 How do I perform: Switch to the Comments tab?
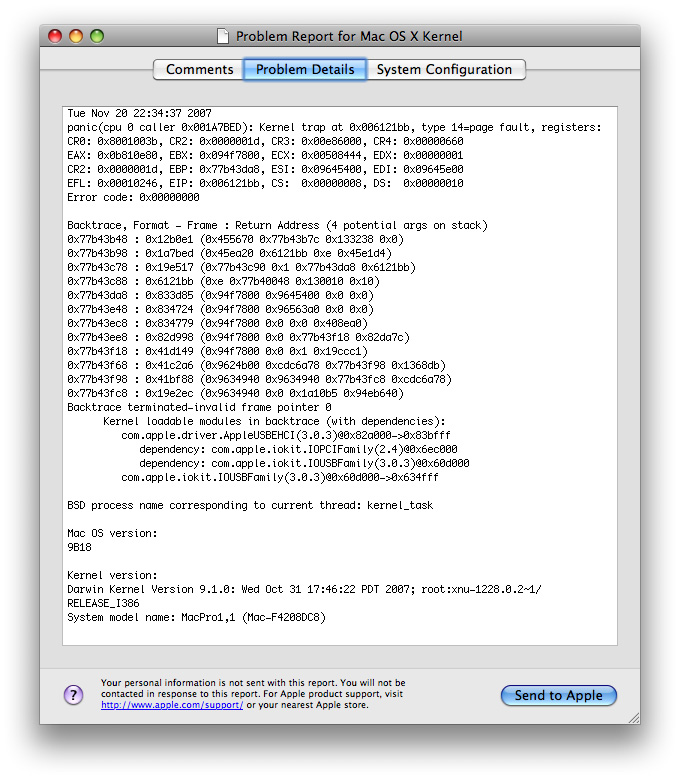(x=199, y=70)
